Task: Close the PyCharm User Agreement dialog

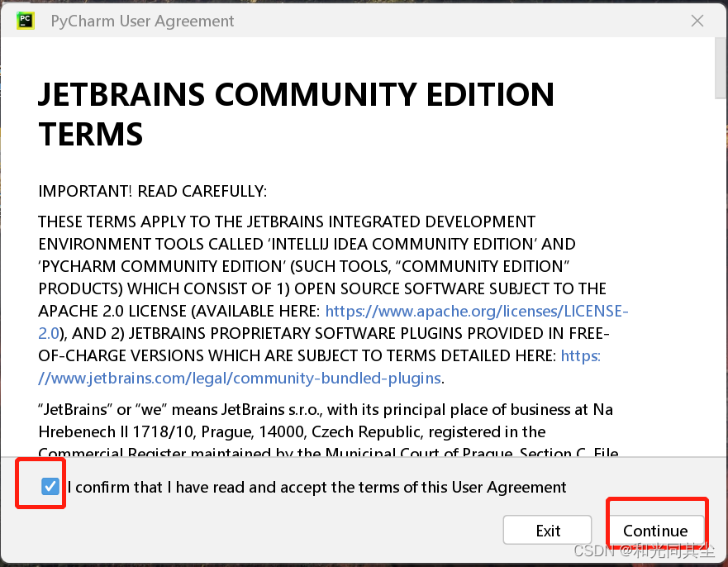Action: [697, 21]
